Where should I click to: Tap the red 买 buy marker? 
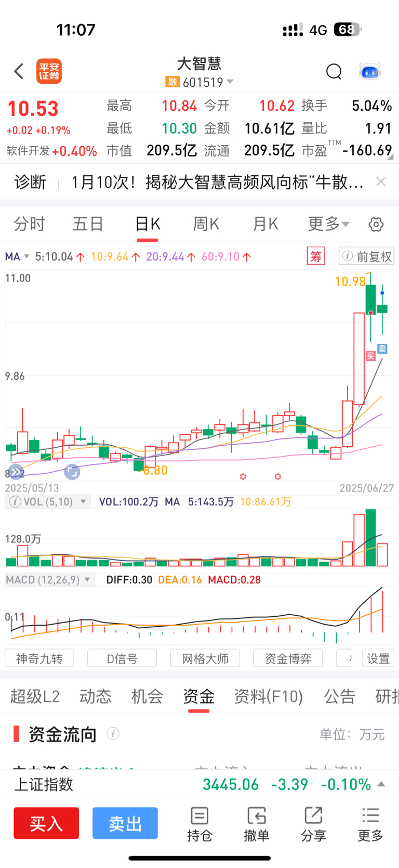click(370, 356)
